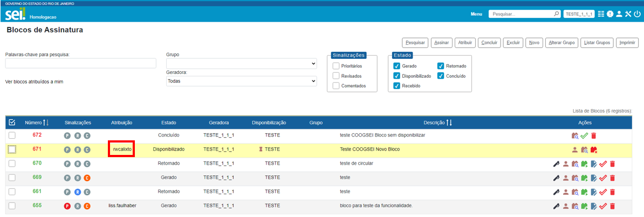Image resolution: width=644 pixels, height=217 pixels.
Task: Open the tools wrench icon in header
Action: point(628,14)
